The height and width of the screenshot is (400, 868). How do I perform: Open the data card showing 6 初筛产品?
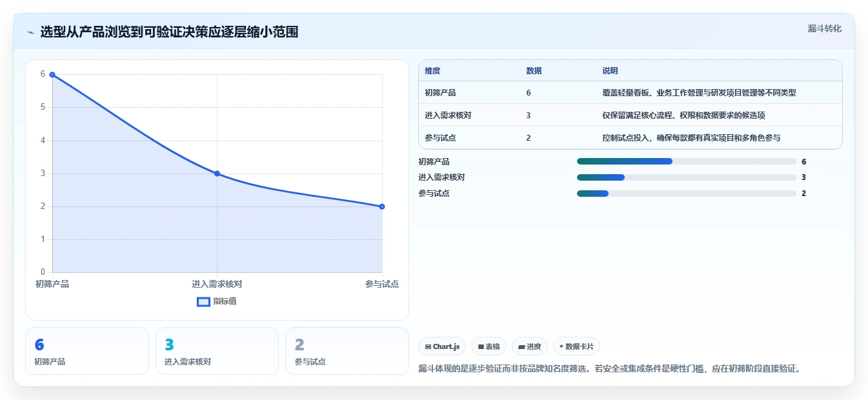[x=87, y=351]
